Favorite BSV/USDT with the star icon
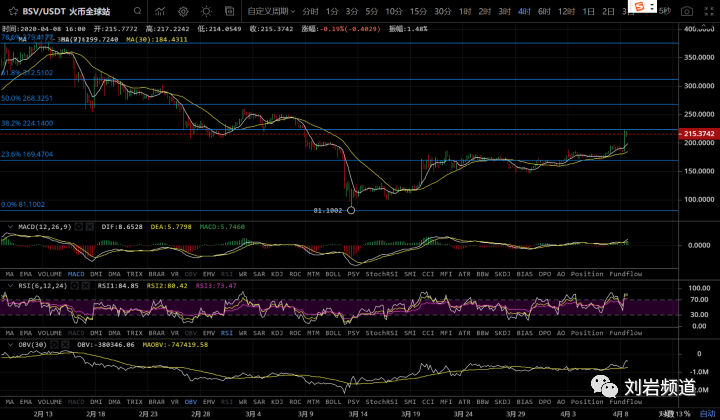 click(x=13, y=11)
